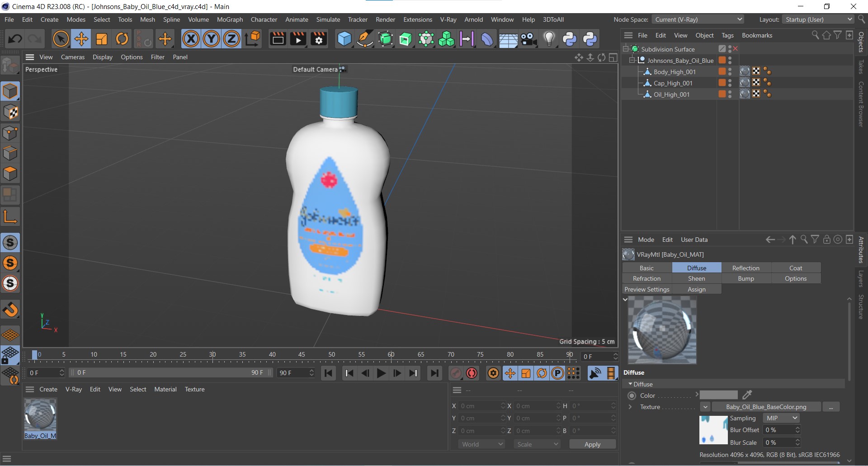Screen dimensions: 868x466
Task: Add a Subdivision Surface generator
Action: (x=385, y=39)
